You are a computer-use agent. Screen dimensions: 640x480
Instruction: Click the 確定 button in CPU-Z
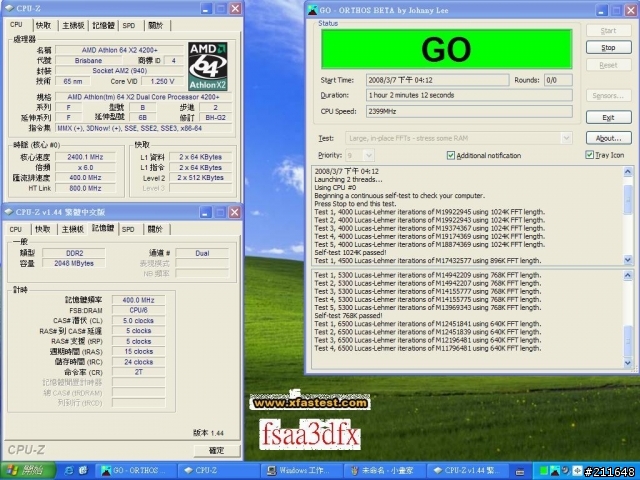tap(216, 450)
